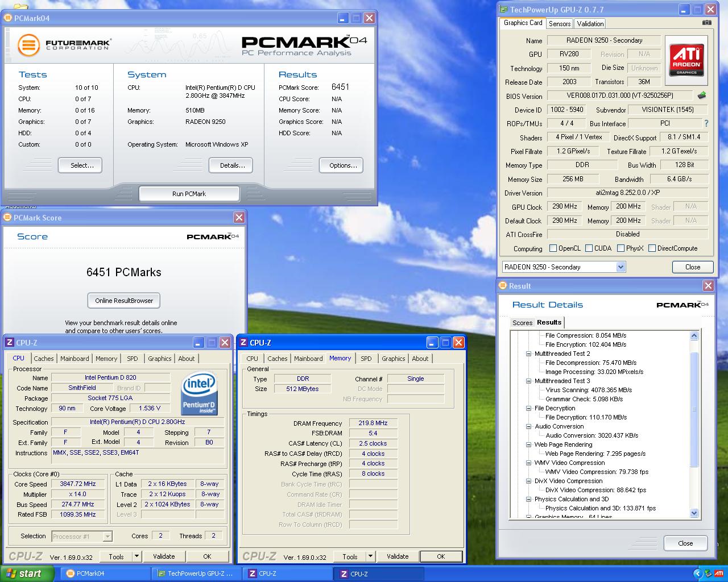Click PCMark Score title bar icon
This screenshot has width=728, height=582.
pyautogui.click(x=8, y=217)
